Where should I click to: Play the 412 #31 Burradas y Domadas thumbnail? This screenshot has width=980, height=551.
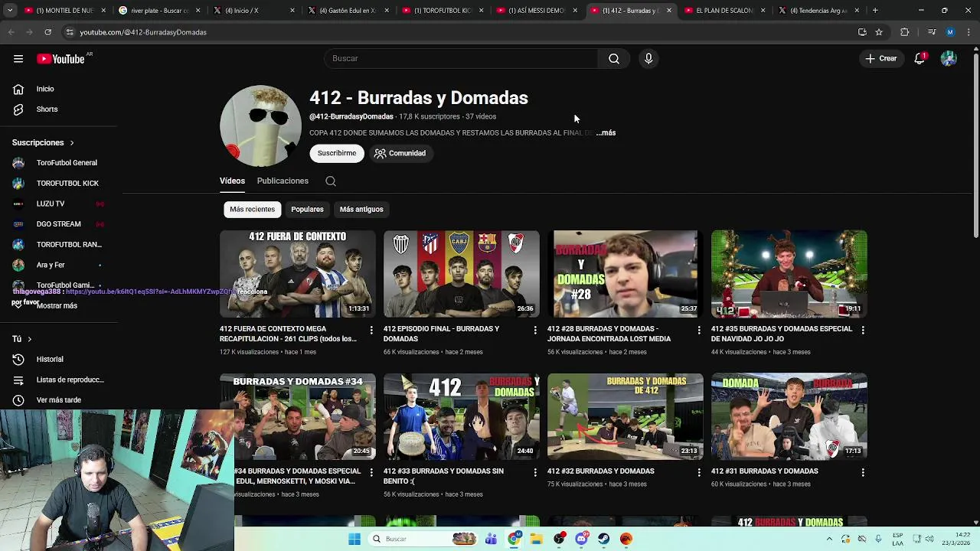click(789, 416)
